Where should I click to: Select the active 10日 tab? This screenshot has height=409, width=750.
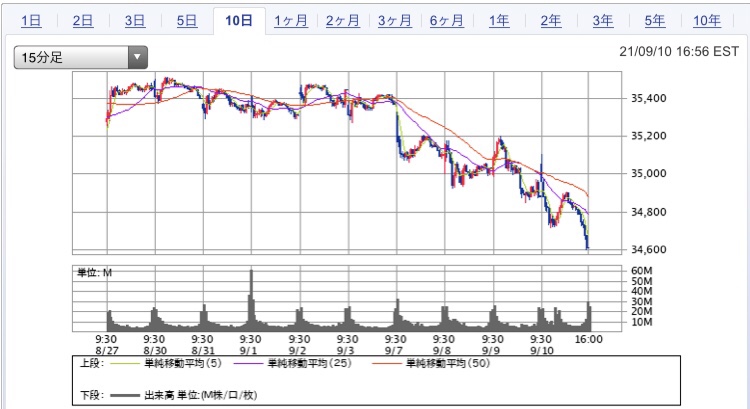(239, 21)
